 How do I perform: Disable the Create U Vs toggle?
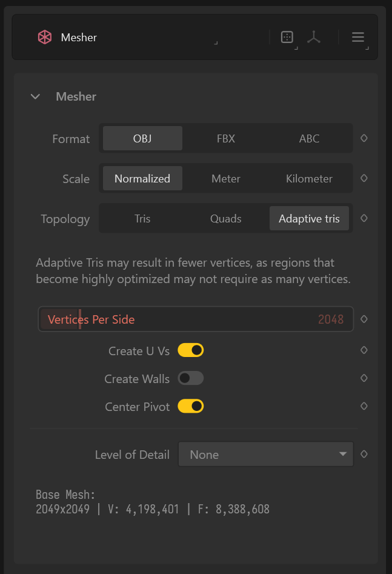coord(190,350)
